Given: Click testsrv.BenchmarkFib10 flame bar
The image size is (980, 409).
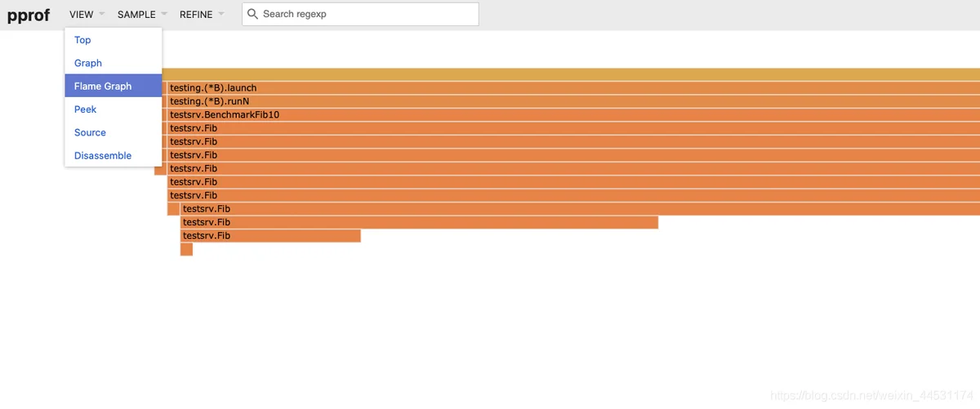Looking at the screenshot, I should point(572,114).
